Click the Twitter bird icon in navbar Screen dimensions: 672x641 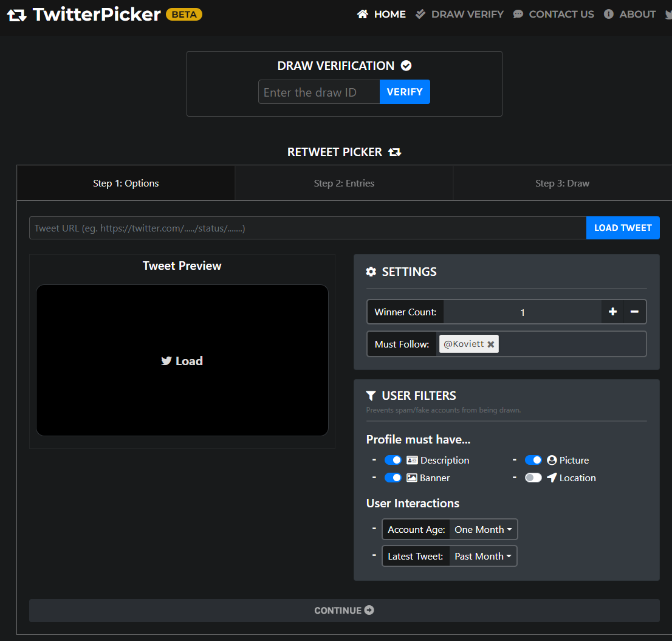[668, 15]
